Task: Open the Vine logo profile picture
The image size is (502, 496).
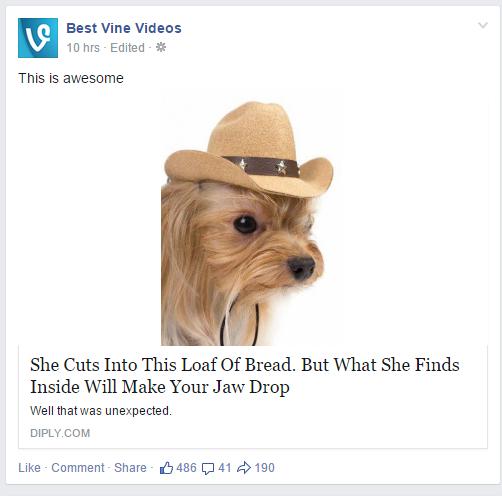Action: click(38, 38)
